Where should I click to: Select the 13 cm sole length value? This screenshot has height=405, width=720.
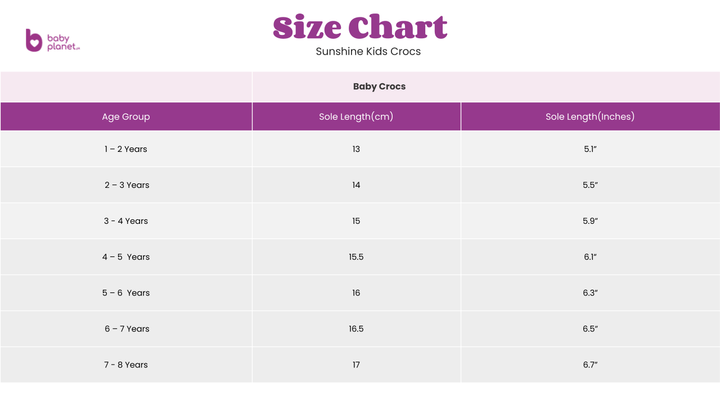pos(356,149)
